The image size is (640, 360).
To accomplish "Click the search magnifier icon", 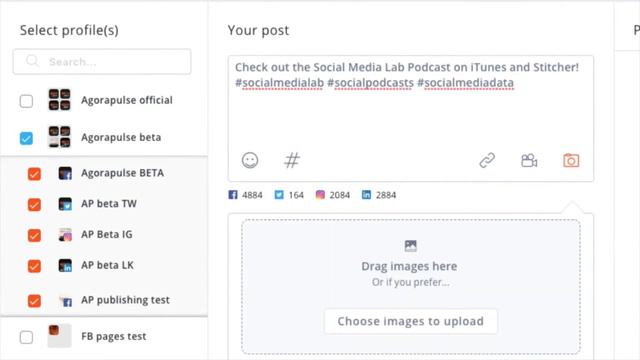I will pos(32,61).
